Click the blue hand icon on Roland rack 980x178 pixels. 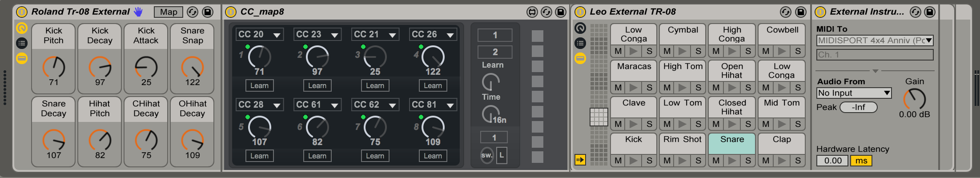[138, 12]
